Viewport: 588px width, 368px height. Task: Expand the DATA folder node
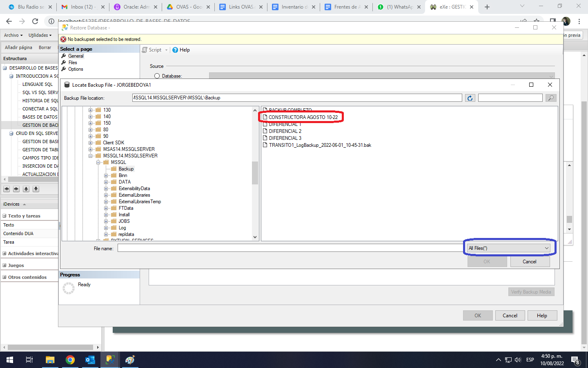point(106,182)
